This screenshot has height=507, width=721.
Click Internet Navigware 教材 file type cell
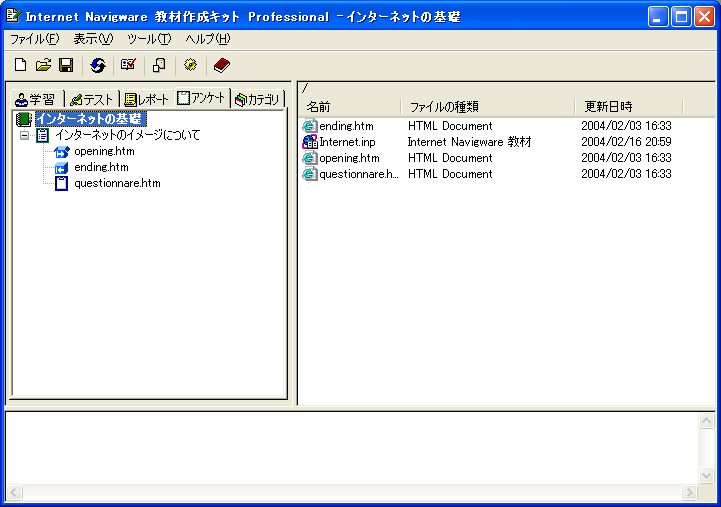click(x=469, y=142)
